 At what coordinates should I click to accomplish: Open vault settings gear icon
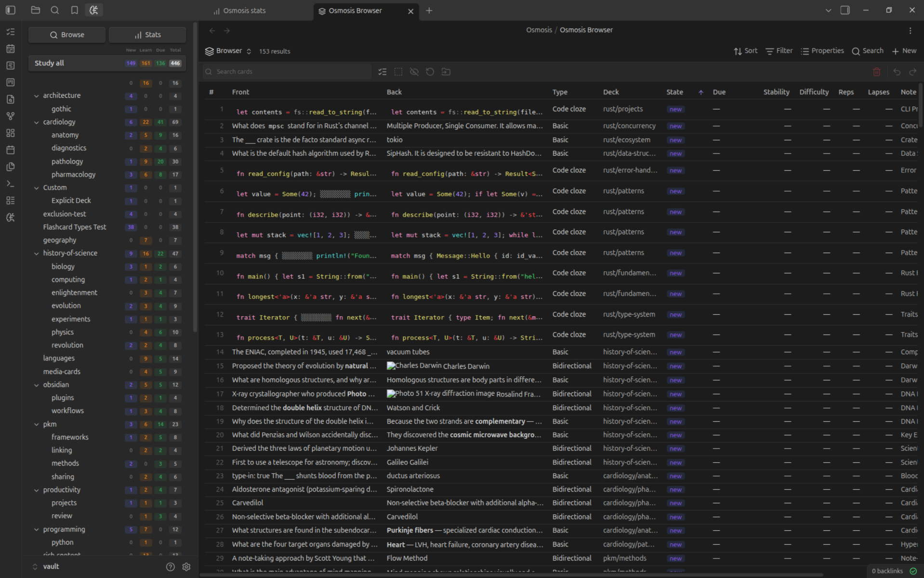[186, 567]
